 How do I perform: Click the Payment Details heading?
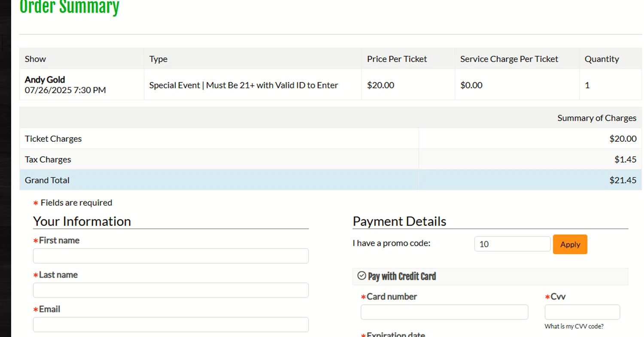[x=399, y=221]
